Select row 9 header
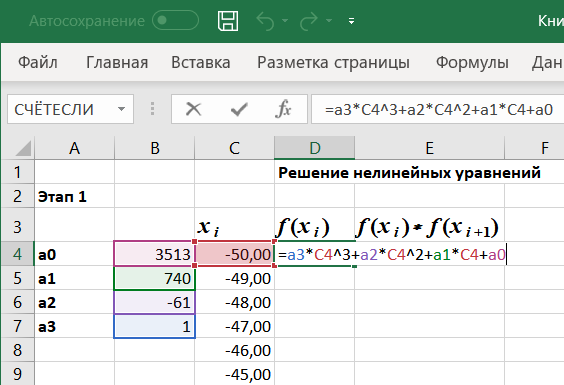564x385 pixels. (17, 374)
